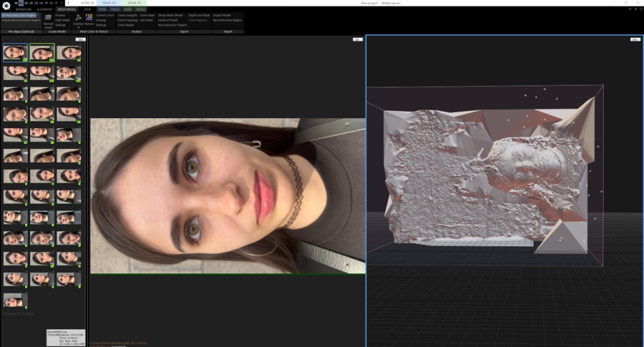Image resolution: width=644 pixels, height=347 pixels.
Task: Export Levels of Detail
Action: [167, 20]
